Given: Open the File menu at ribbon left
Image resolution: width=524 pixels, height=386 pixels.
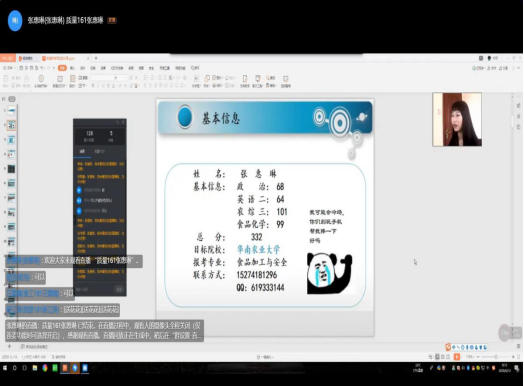Looking at the screenshot, I should pyautogui.click(x=8, y=68).
